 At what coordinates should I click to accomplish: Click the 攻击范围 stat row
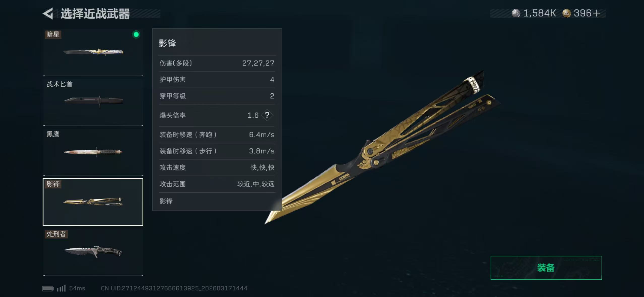[217, 184]
